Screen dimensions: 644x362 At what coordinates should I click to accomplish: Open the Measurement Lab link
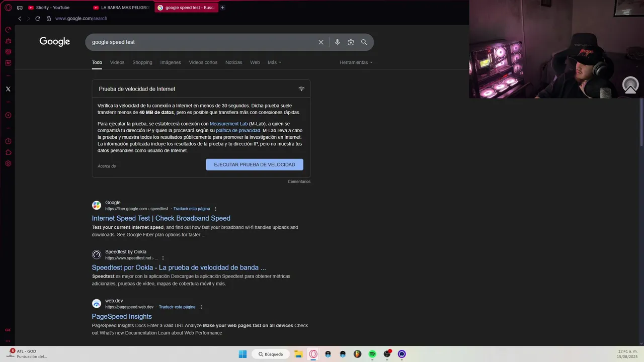228,124
